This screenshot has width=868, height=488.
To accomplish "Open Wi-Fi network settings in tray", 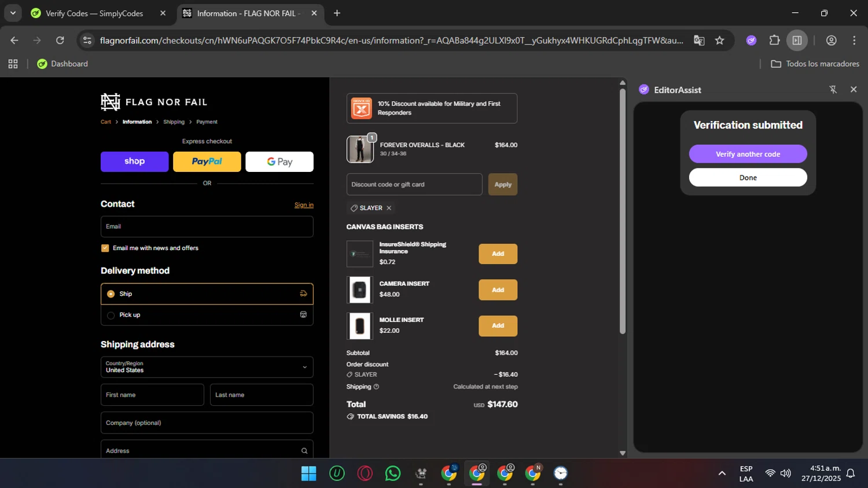I will coord(770,474).
